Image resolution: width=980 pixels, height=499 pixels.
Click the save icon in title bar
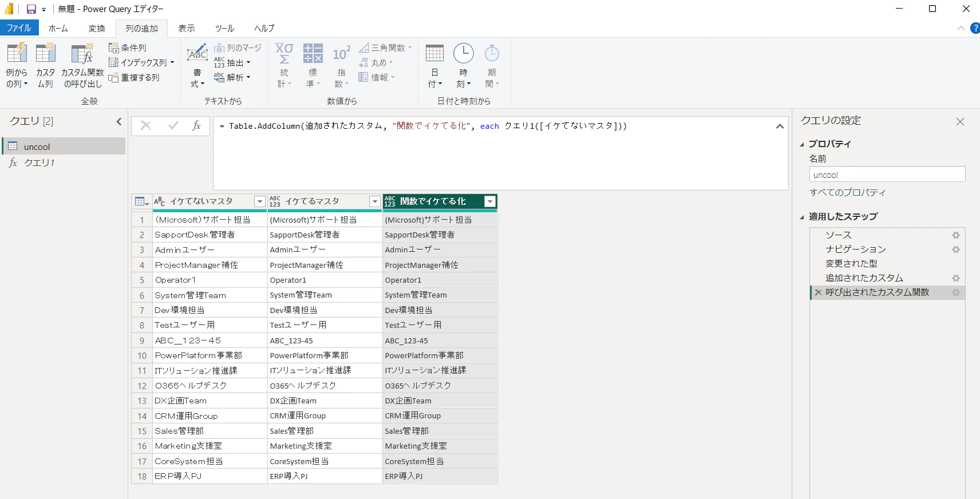tap(31, 9)
